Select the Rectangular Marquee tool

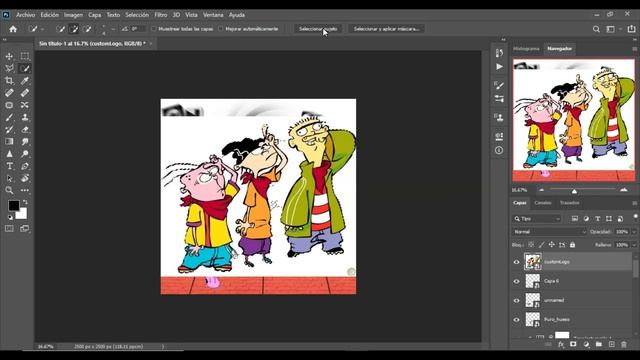coord(24,56)
